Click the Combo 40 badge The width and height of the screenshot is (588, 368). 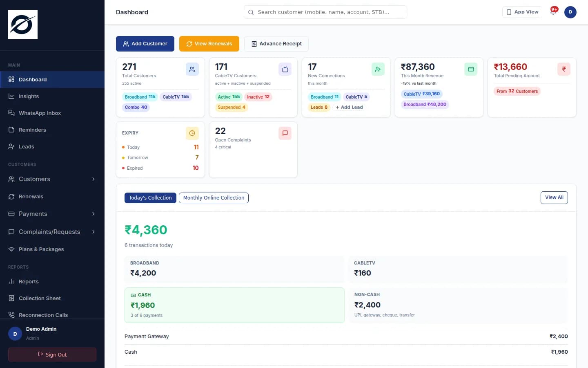coord(136,108)
